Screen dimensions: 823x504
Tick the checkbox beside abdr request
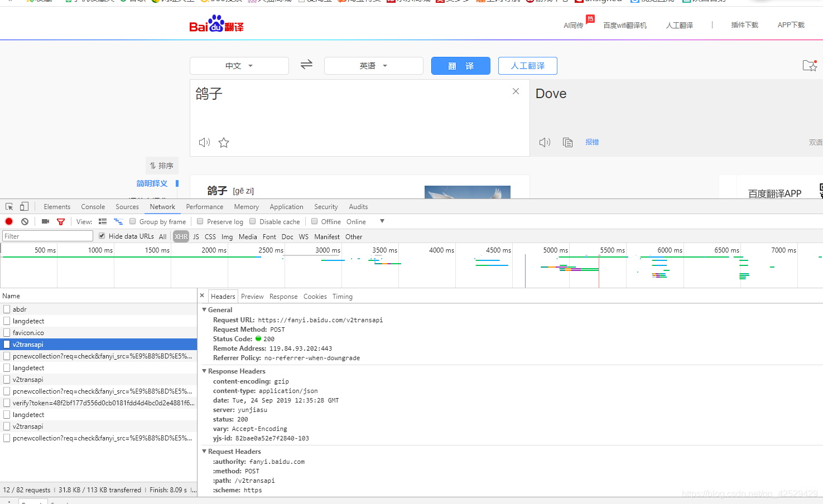[x=7, y=309]
